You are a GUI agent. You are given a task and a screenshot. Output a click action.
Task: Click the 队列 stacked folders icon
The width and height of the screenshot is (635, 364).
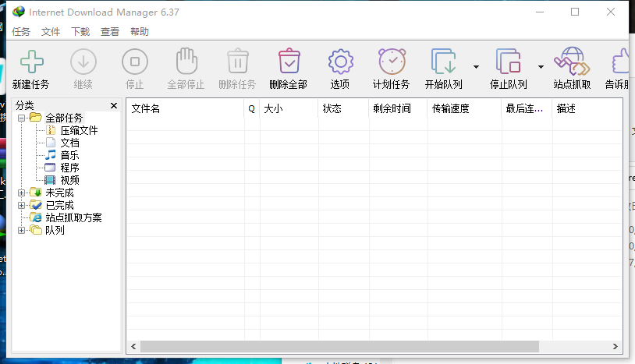click(x=36, y=230)
